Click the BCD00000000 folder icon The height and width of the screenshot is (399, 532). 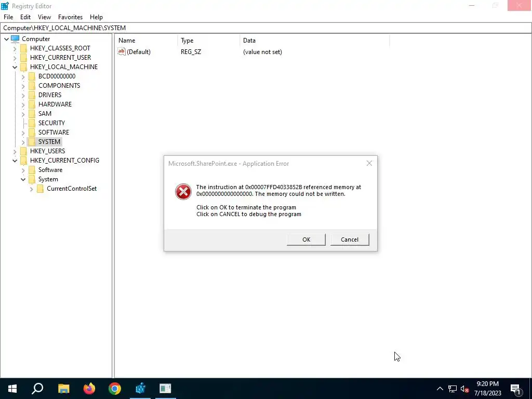32,76
